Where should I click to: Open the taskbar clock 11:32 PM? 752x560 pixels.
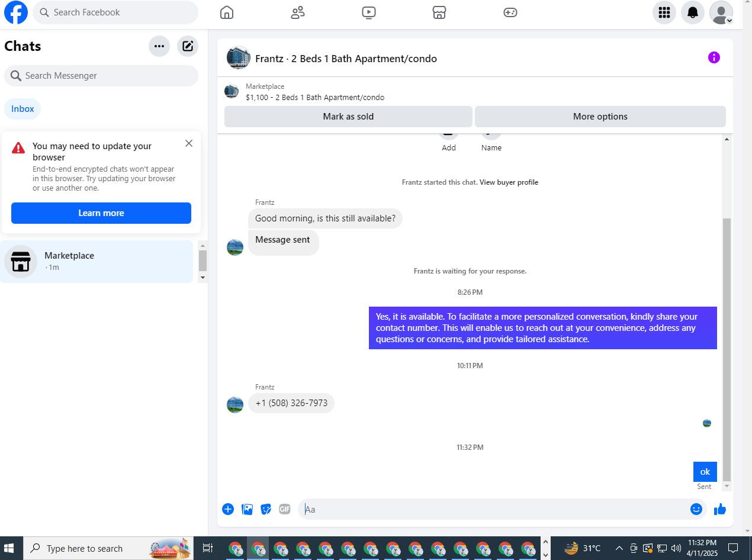point(702,548)
